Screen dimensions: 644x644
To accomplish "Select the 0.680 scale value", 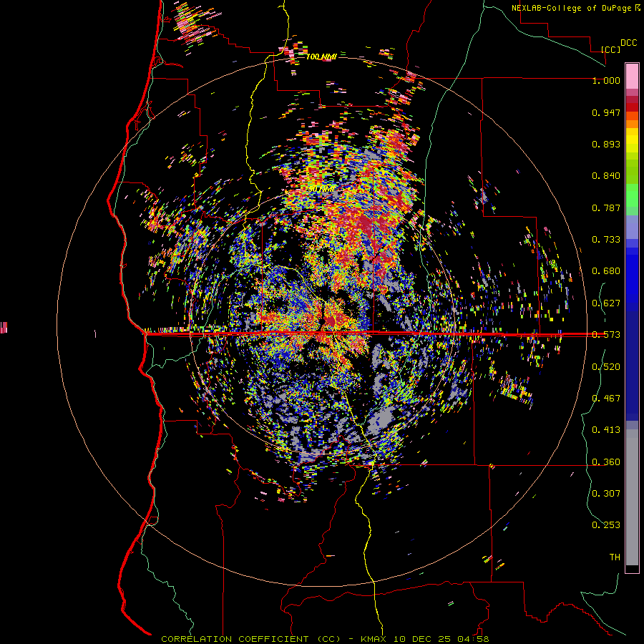I will click(606, 271).
